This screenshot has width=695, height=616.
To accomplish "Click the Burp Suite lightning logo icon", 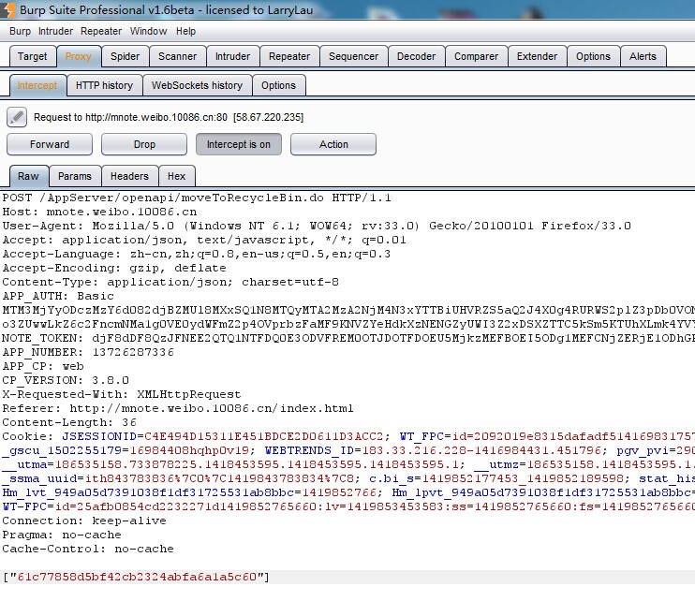I will tap(7, 9).
